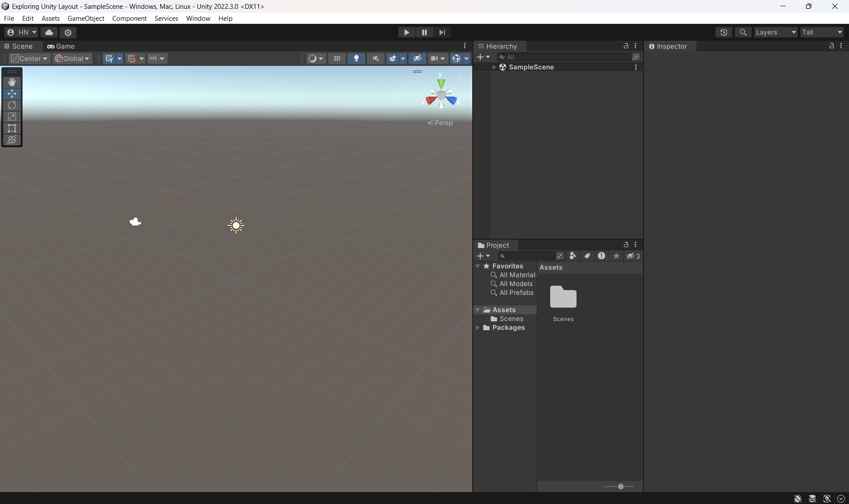
Task: Open Undo History icon
Action: tap(723, 32)
